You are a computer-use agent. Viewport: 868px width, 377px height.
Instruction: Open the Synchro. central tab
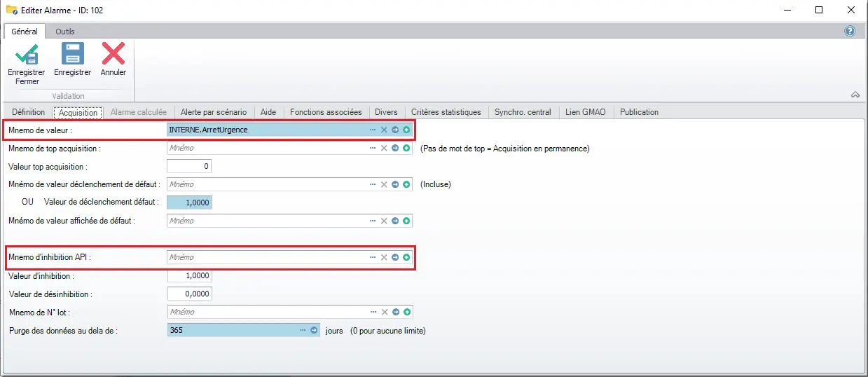click(523, 112)
